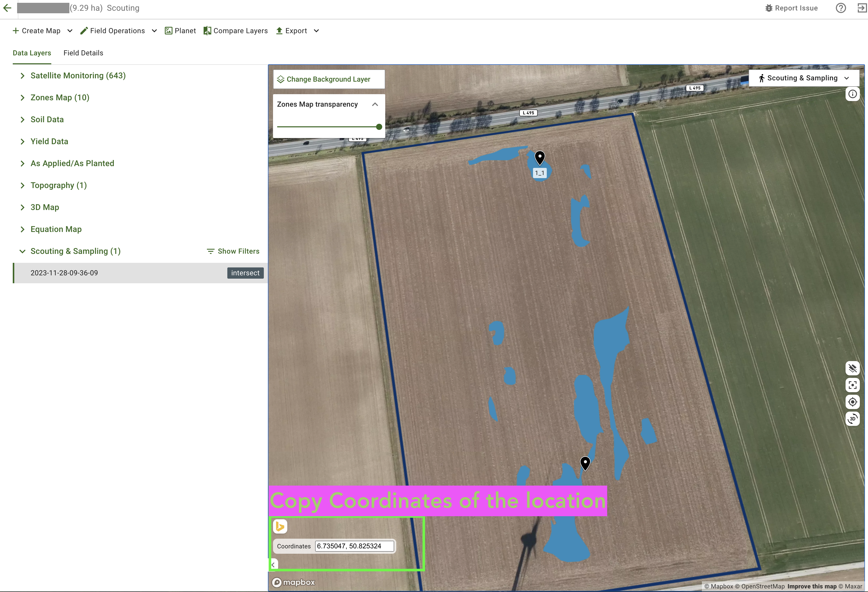Image resolution: width=868 pixels, height=592 pixels.
Task: Click the map info icon
Action: 852,94
